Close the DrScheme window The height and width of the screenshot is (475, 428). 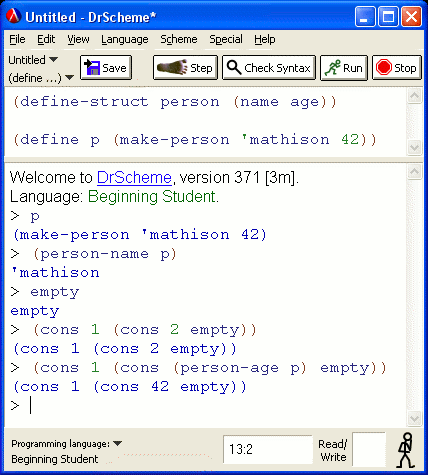tap(411, 16)
